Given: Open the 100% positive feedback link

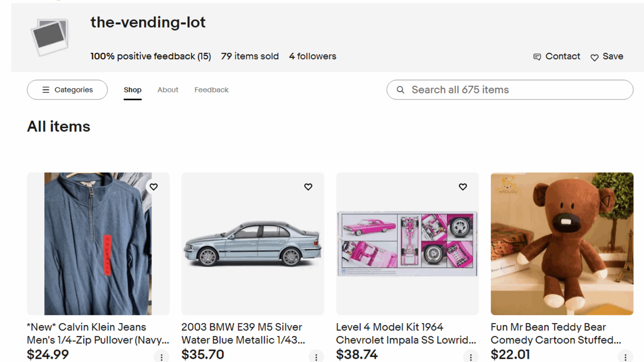Looking at the screenshot, I should pos(150,56).
